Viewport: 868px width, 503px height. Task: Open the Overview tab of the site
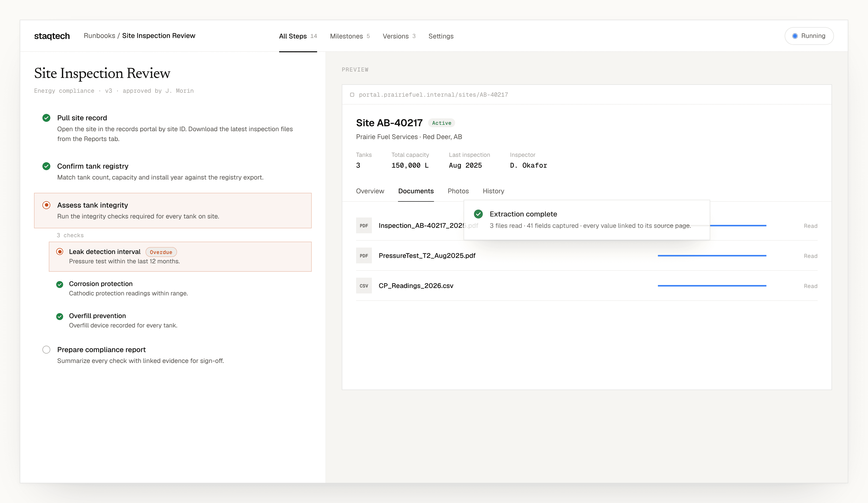click(370, 191)
